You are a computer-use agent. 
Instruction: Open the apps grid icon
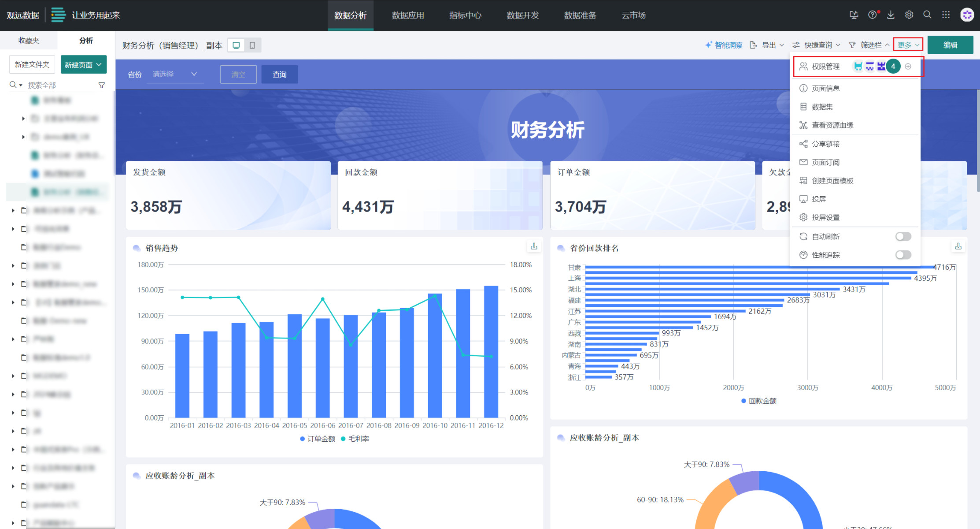click(x=946, y=15)
